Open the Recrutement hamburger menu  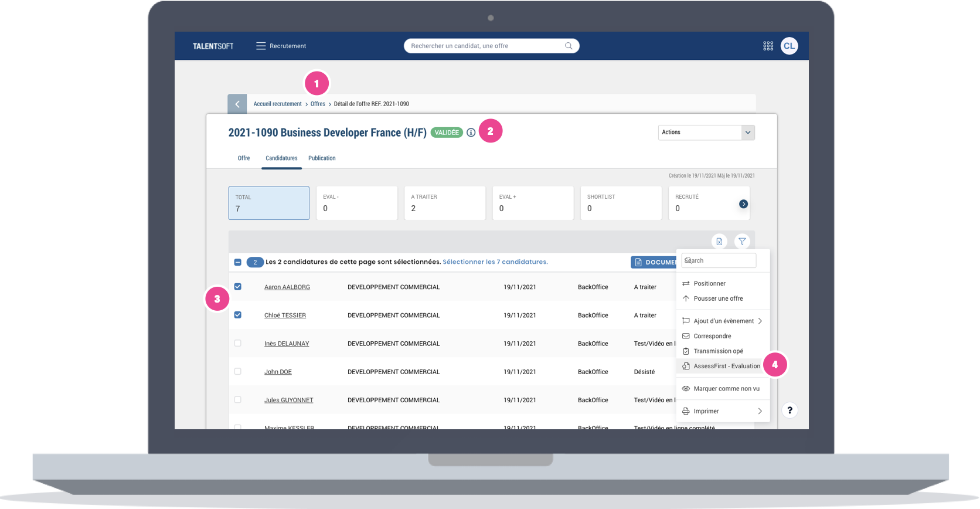[x=261, y=46]
